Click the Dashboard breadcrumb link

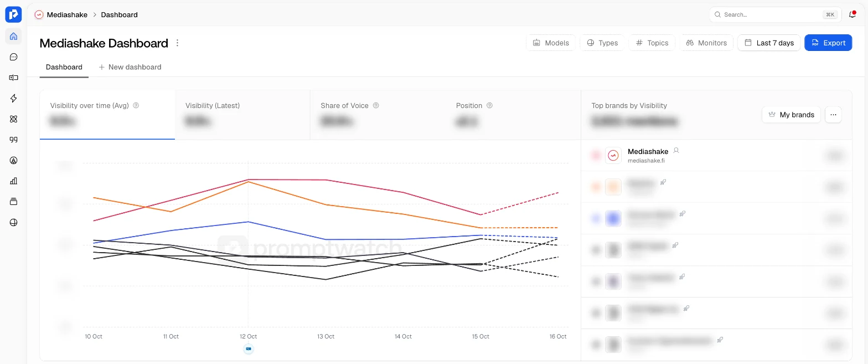(119, 15)
